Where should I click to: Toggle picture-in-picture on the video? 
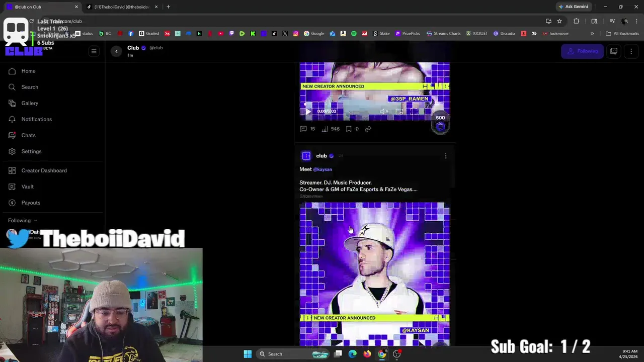[x=399, y=112]
